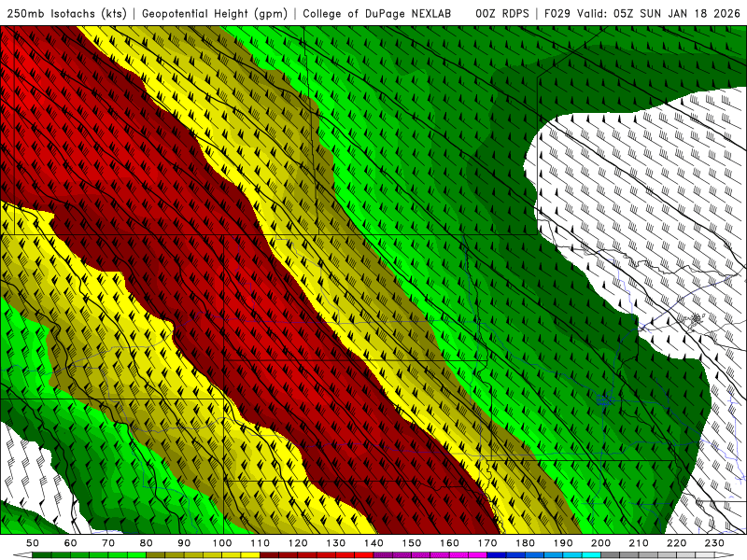The height and width of the screenshot is (560, 747).
Task: Click the 70 label on the color scale
Action: click(108, 543)
